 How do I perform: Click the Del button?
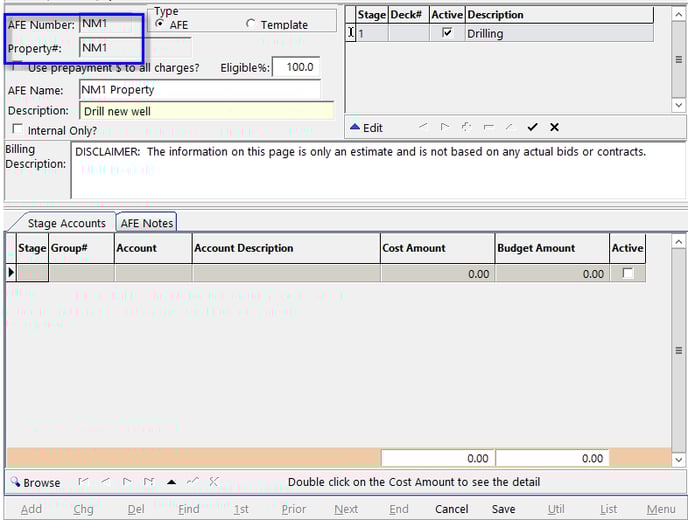pyautogui.click(x=136, y=509)
